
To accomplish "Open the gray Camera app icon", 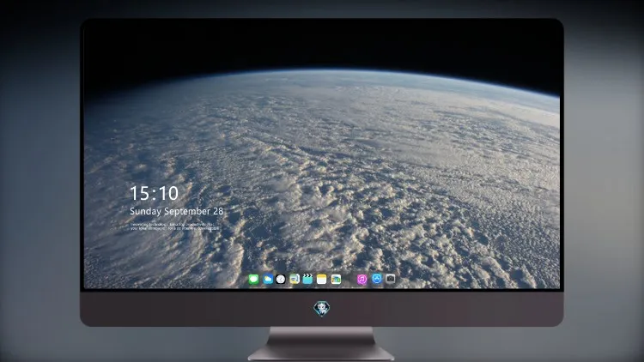I will pos(390,279).
